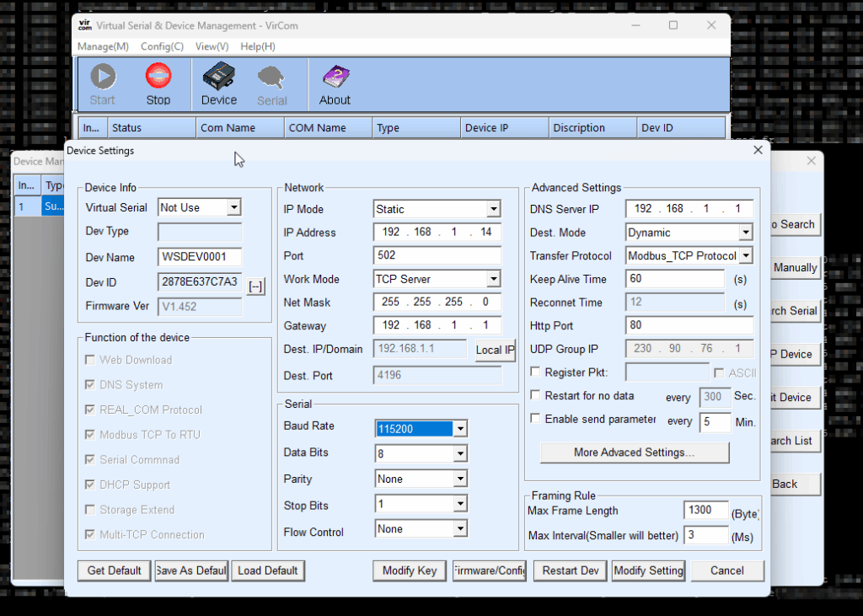Click the Local IP button
The width and height of the screenshot is (863, 616).
496,350
